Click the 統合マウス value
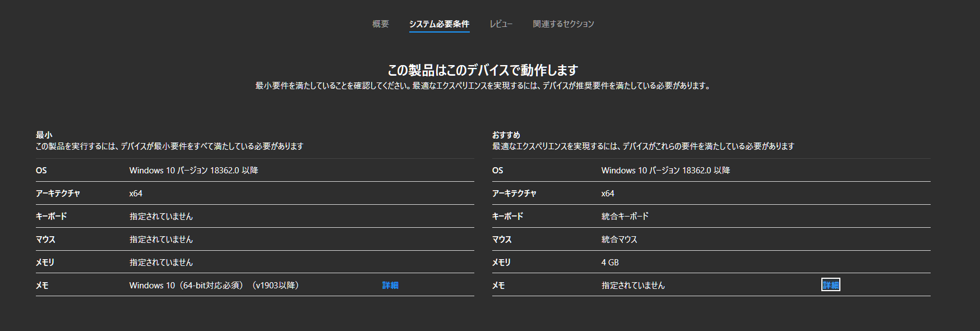 click(619, 239)
